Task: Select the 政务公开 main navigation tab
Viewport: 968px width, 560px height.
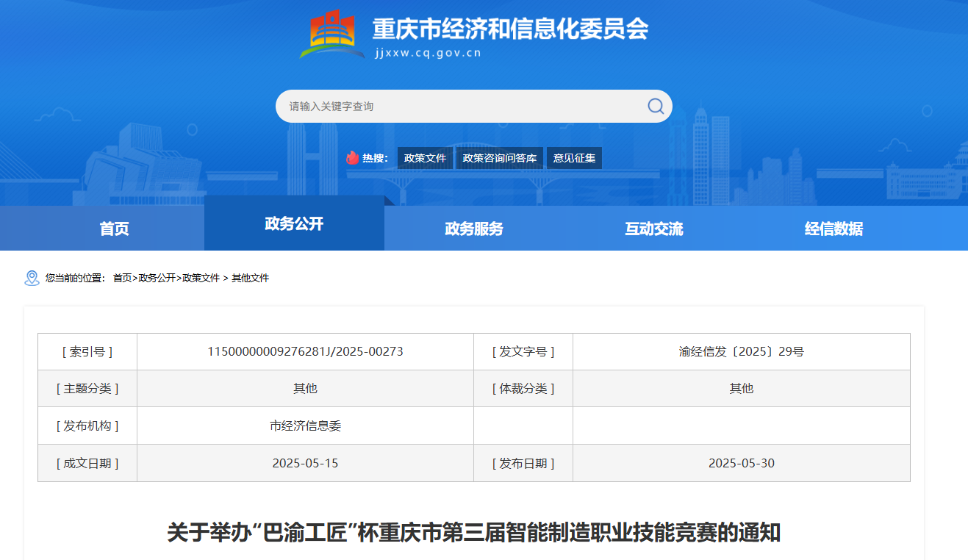Action: (x=294, y=223)
